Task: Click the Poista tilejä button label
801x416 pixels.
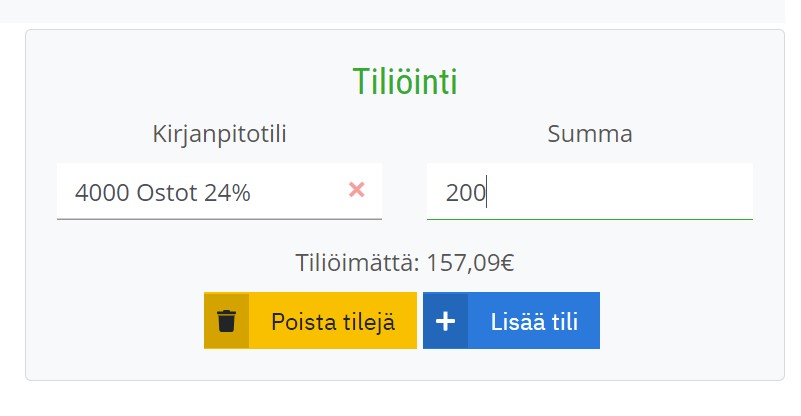Action: [x=333, y=322]
